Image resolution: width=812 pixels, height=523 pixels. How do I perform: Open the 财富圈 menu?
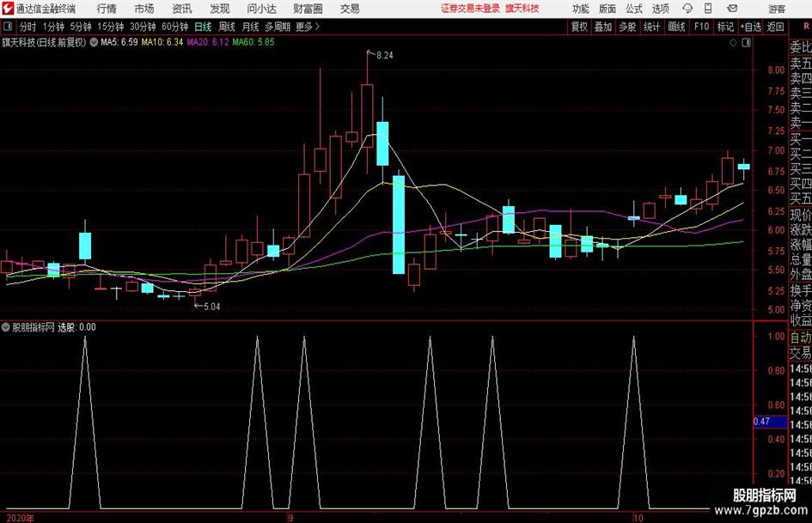click(308, 9)
